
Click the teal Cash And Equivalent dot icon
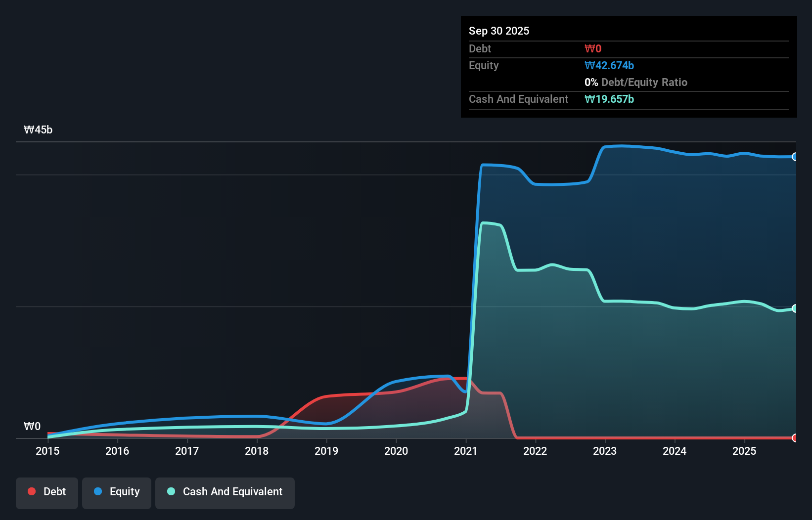point(170,491)
